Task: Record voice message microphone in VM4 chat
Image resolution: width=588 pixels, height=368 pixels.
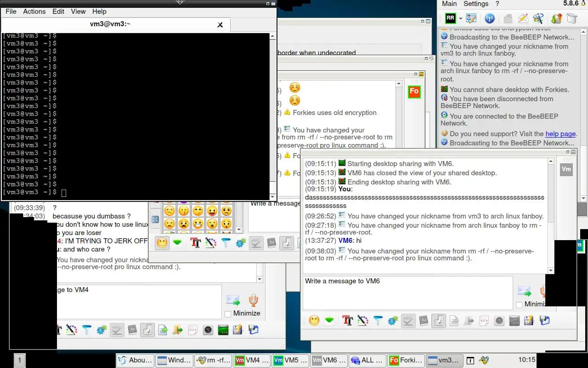Action: coord(253,301)
